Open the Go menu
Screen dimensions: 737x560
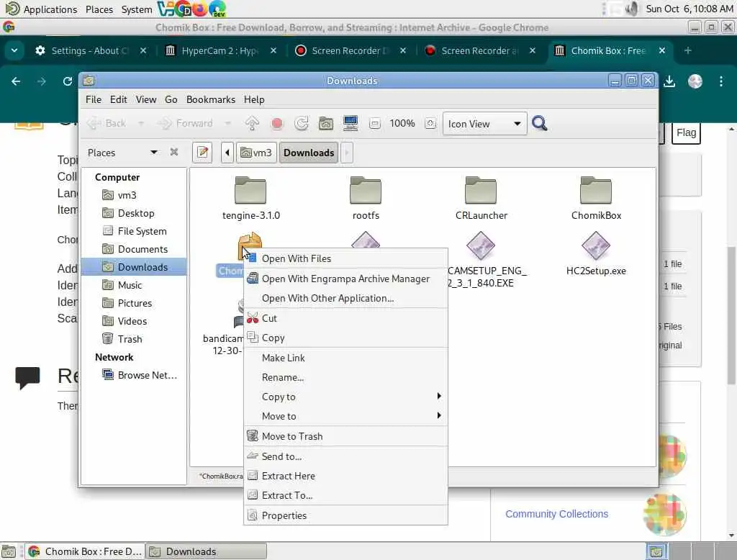171,99
